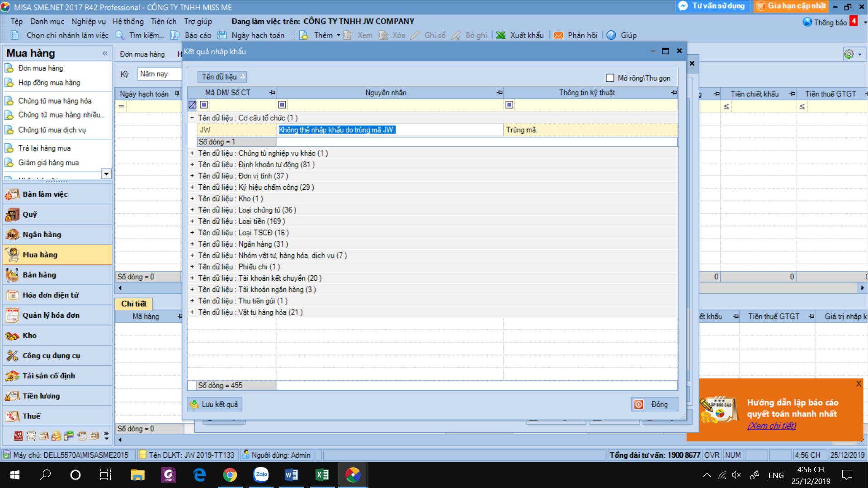Click the Ngày hạch toán calendar icon

pos(222,35)
